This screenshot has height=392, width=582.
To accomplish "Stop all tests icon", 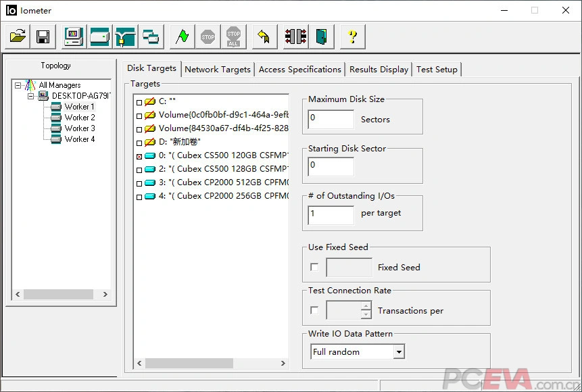I will pos(233,36).
